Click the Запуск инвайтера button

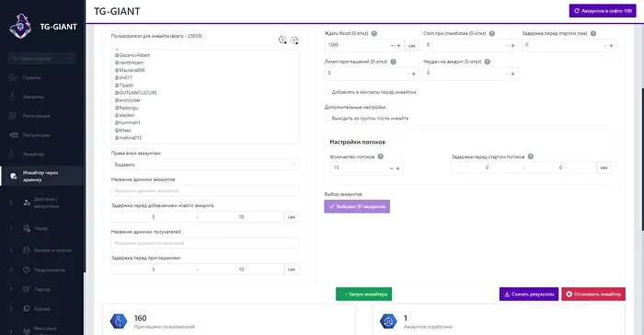click(x=363, y=295)
